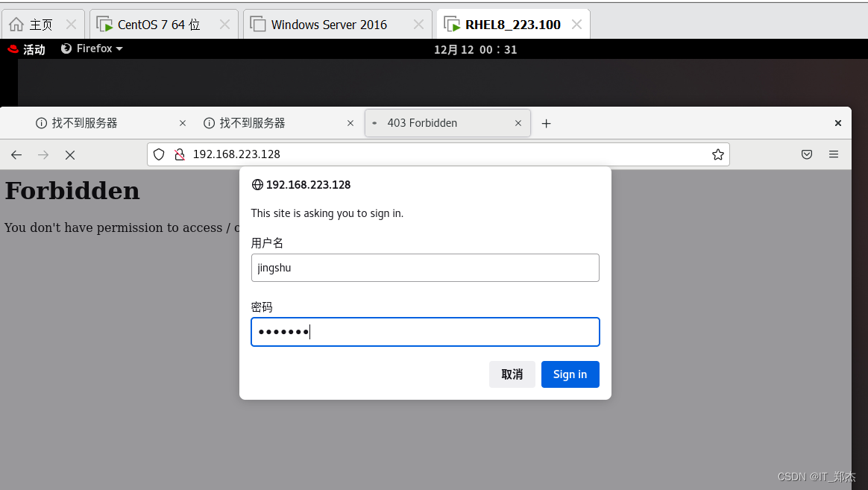Bookmark this page with star icon

717,154
